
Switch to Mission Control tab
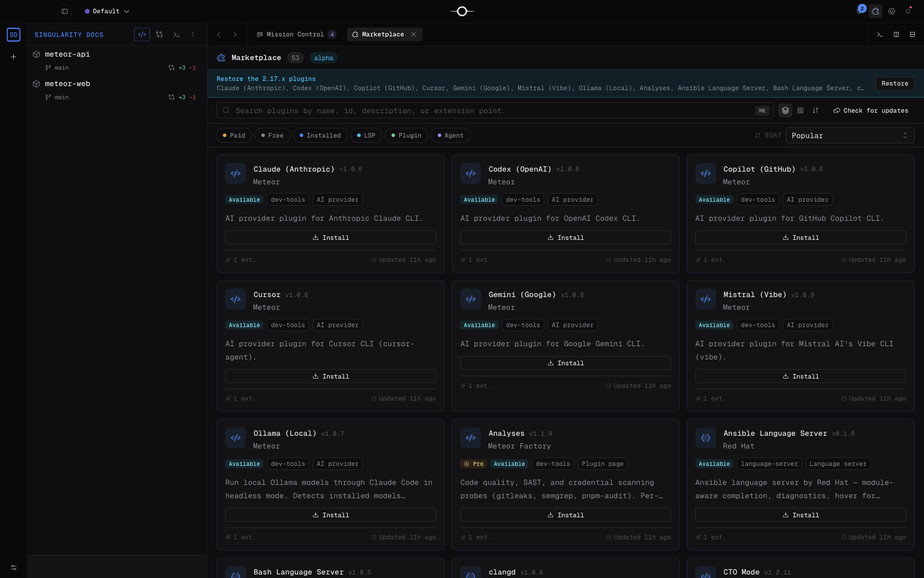[296, 35]
